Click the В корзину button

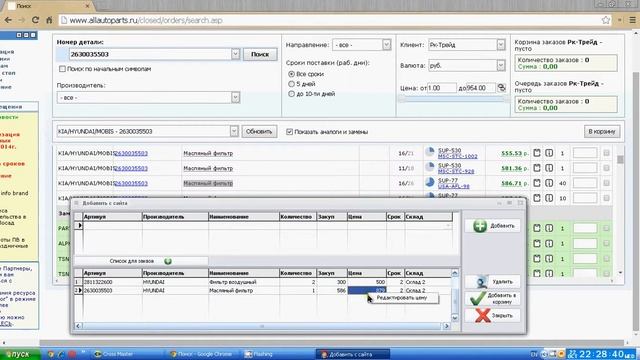tap(602, 131)
